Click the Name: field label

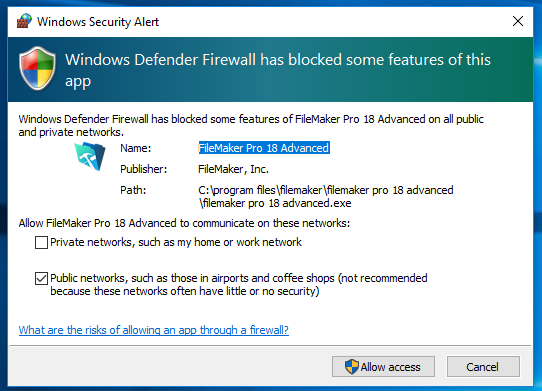coord(136,148)
